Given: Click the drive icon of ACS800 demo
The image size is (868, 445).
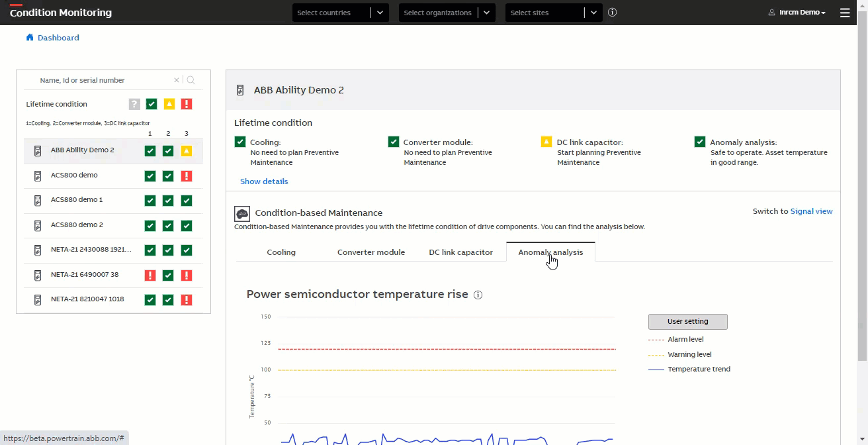Looking at the screenshot, I should click(x=38, y=175).
